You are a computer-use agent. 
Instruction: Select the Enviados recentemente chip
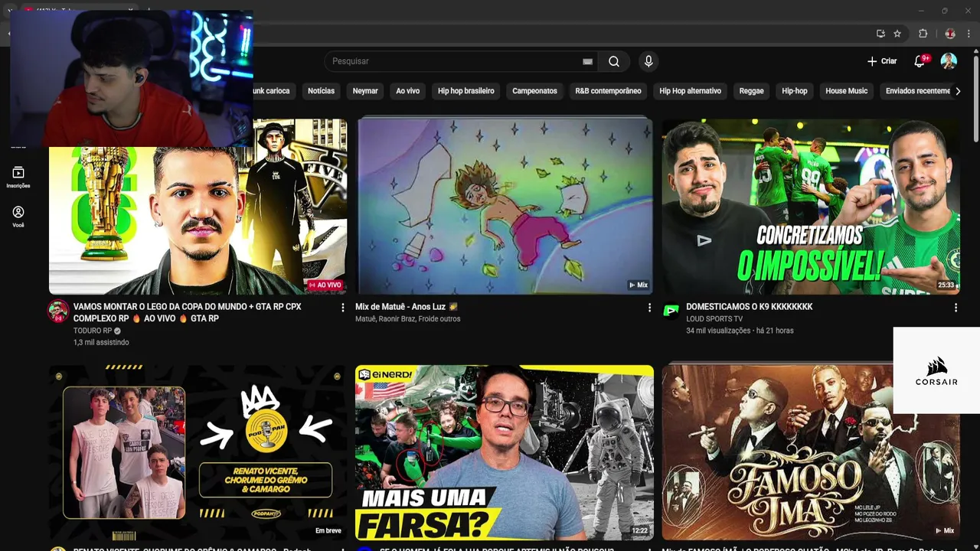click(x=917, y=91)
